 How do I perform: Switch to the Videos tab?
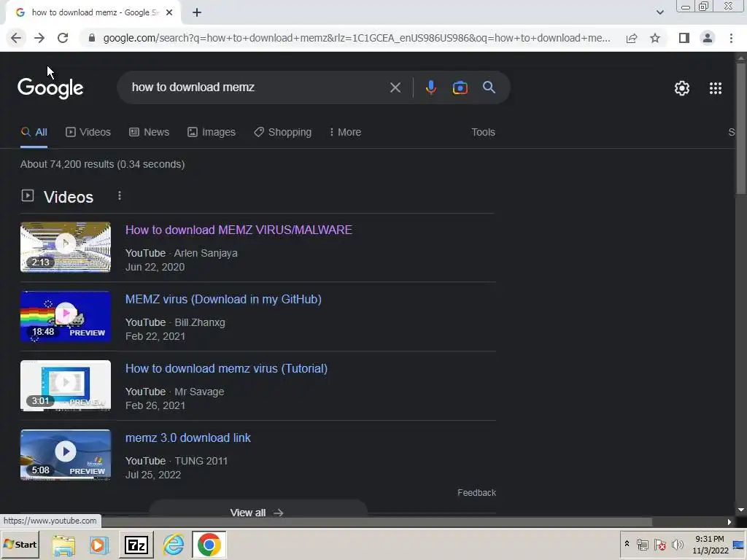pyautogui.click(x=88, y=132)
